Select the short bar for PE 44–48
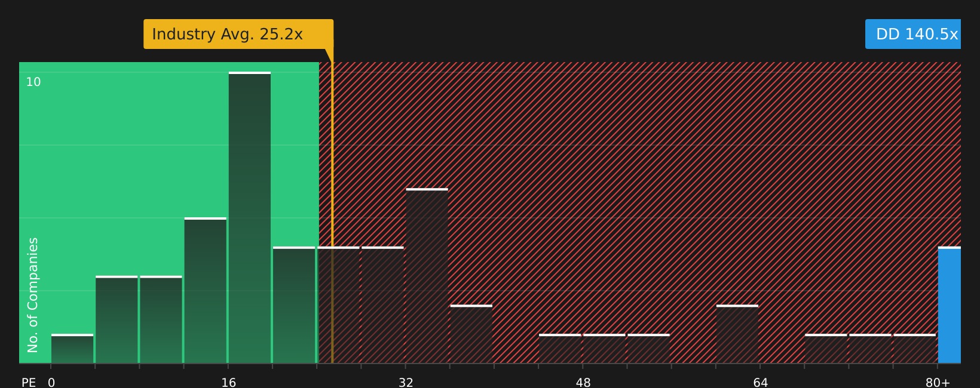The image size is (980, 388). tap(560, 349)
